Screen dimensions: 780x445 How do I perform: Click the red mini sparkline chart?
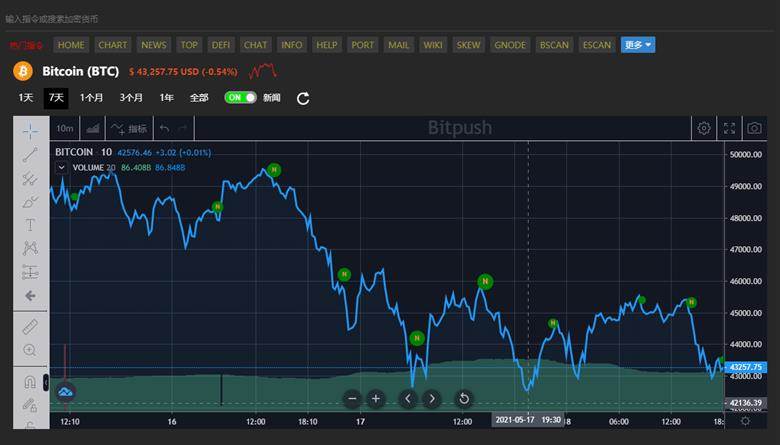(x=263, y=71)
